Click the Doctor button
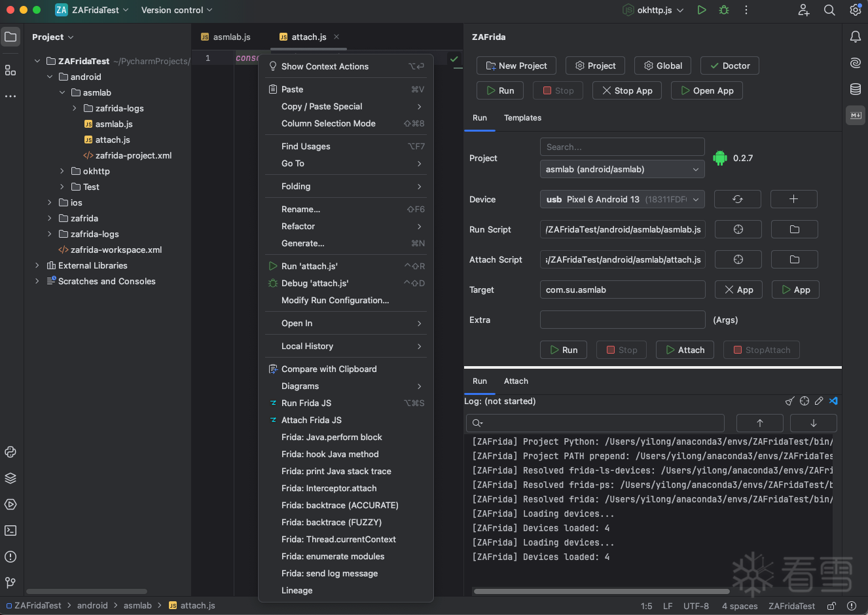Image resolution: width=868 pixels, height=615 pixels. [x=730, y=65]
